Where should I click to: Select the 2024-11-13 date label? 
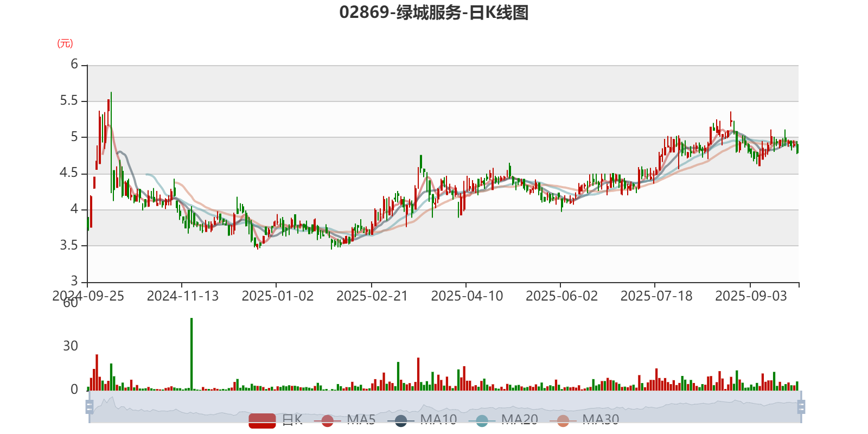pyautogui.click(x=183, y=296)
